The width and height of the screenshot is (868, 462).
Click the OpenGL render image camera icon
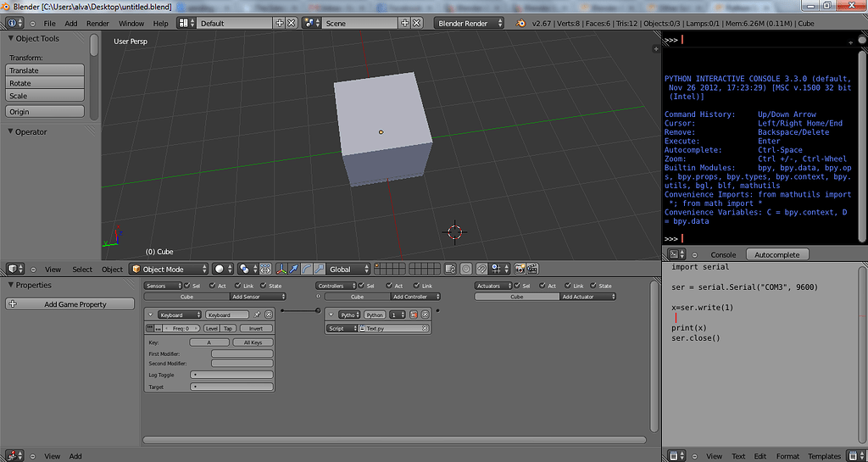point(520,269)
